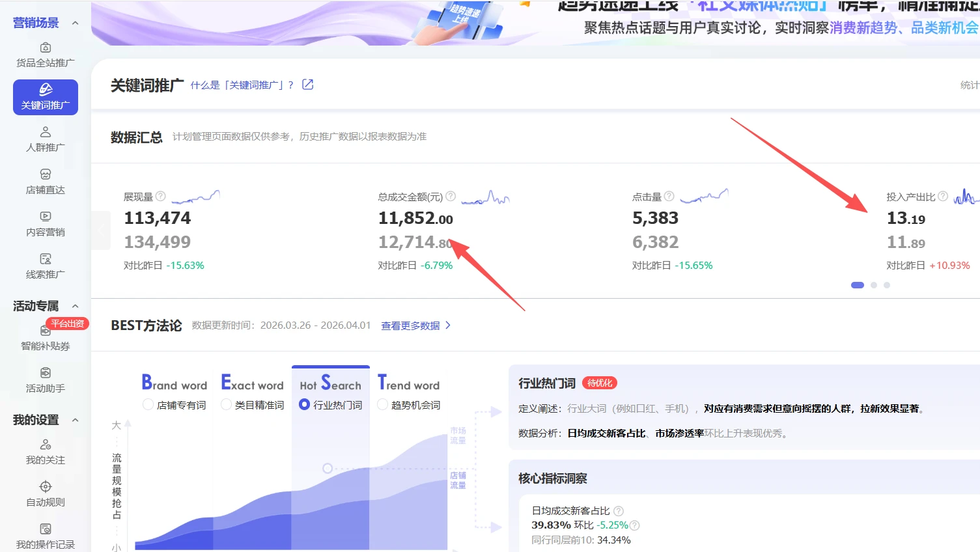Click the 查看更多数据 link
Image resolution: width=980 pixels, height=552 pixels.
[x=411, y=325]
